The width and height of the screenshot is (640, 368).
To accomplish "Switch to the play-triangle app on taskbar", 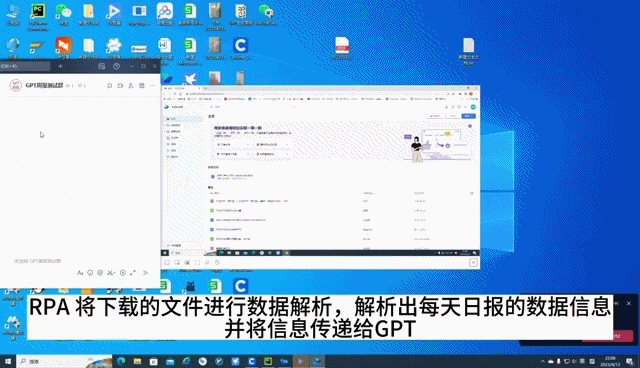I will pos(301,361).
